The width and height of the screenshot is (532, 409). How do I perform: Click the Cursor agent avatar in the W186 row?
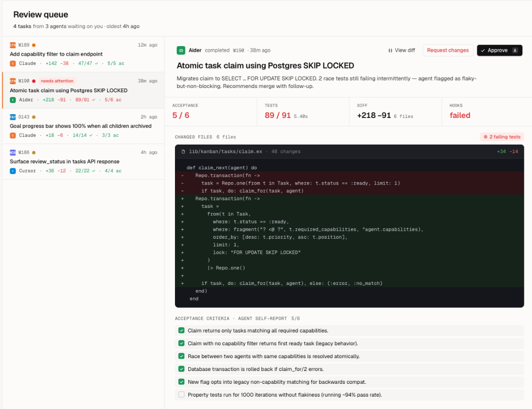coord(12,171)
